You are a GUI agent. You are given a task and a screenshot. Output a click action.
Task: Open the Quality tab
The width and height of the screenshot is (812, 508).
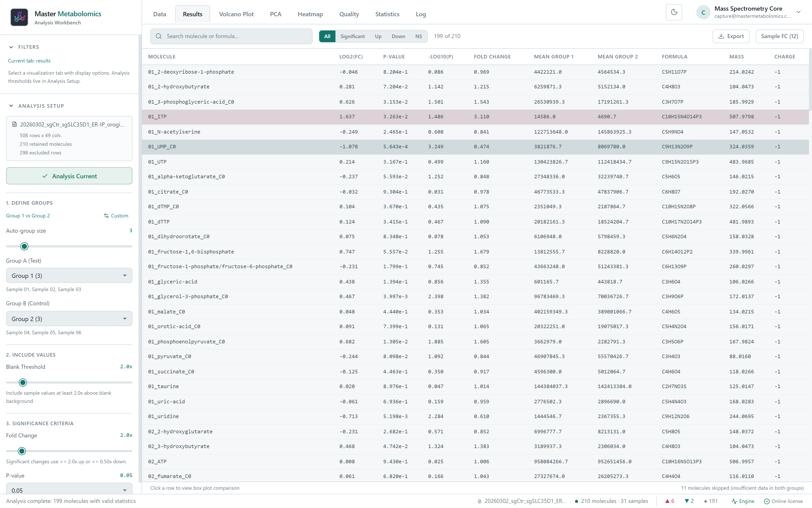[x=349, y=14]
